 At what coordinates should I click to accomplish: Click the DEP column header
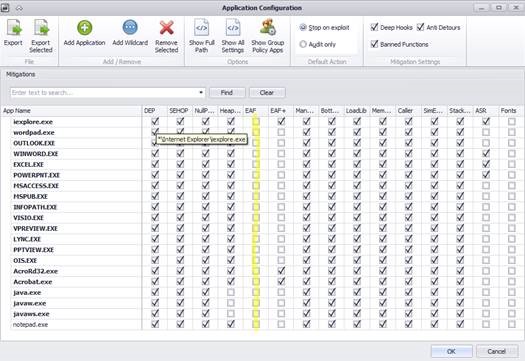tap(155, 111)
